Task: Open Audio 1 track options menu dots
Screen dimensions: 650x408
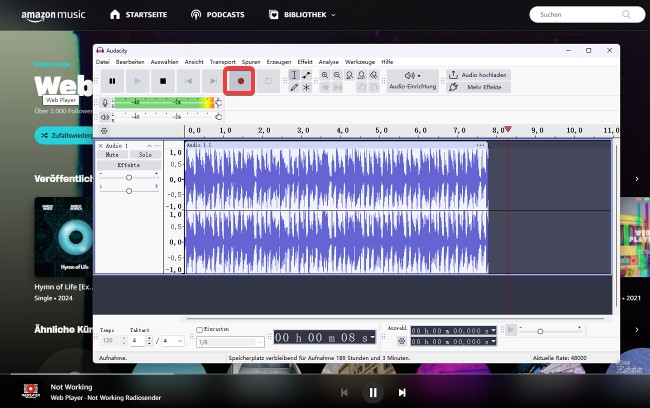Action: point(157,146)
